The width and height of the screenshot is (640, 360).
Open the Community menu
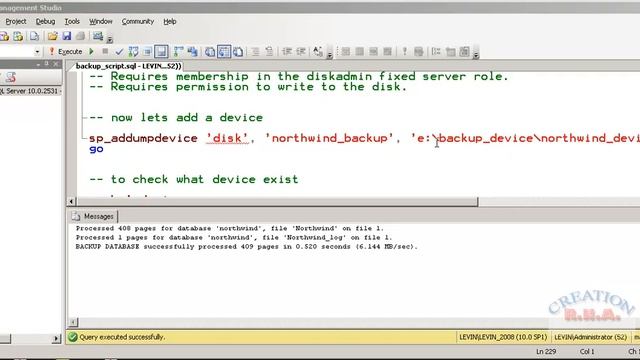coord(138,22)
